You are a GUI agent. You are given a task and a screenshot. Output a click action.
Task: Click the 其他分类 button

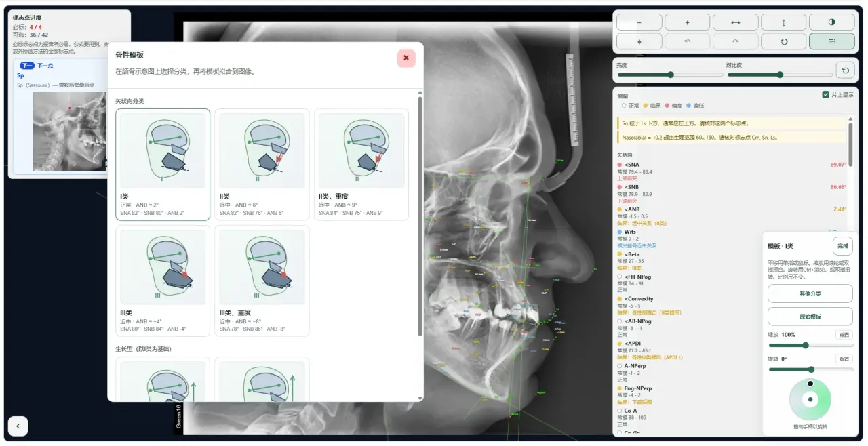[x=810, y=293]
